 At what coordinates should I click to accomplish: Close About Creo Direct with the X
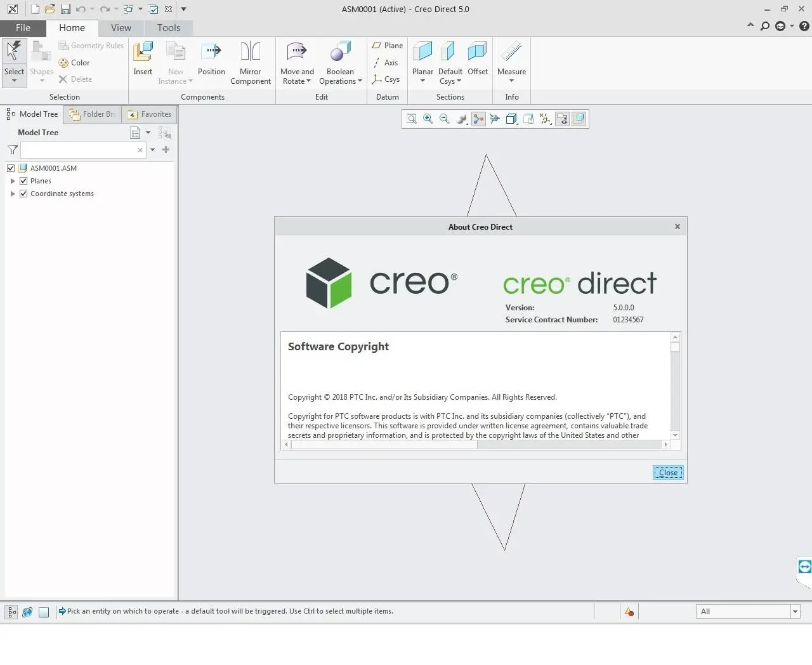(x=678, y=227)
